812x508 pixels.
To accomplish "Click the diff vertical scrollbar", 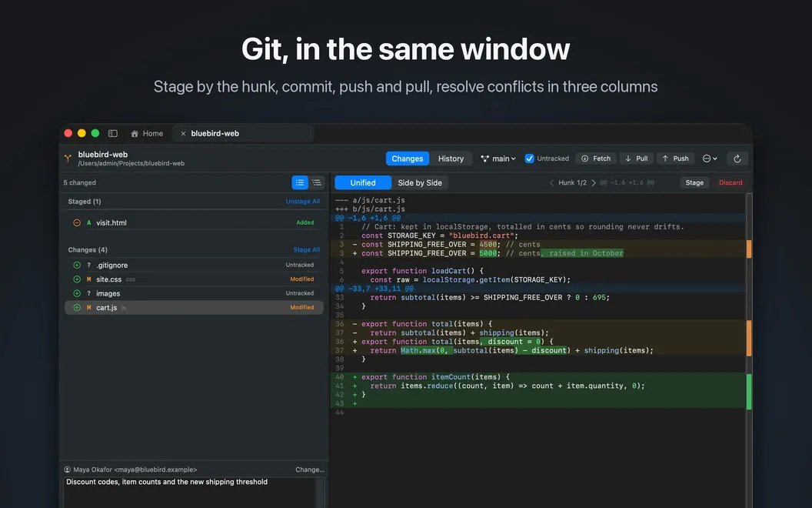I will pyautogui.click(x=749, y=350).
